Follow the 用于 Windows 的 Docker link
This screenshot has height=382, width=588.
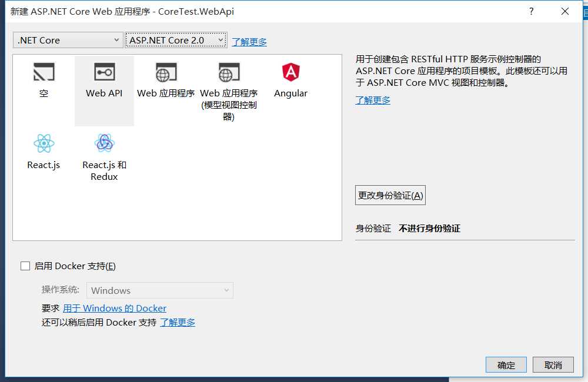coord(115,308)
